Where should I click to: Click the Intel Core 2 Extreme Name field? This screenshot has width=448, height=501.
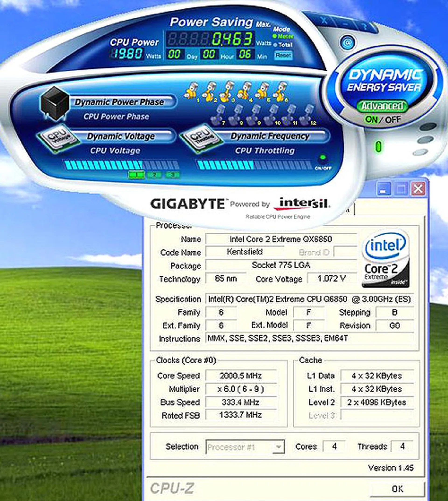pyautogui.click(x=281, y=239)
